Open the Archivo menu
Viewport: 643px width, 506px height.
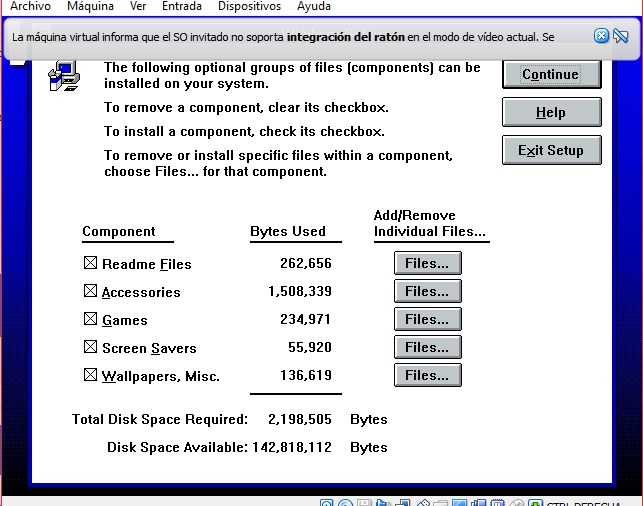(30, 7)
